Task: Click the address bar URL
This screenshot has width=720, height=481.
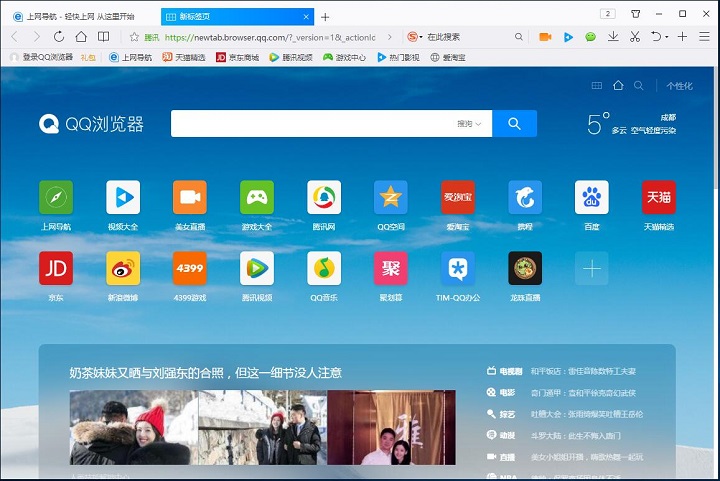Action: pyautogui.click(x=270, y=37)
